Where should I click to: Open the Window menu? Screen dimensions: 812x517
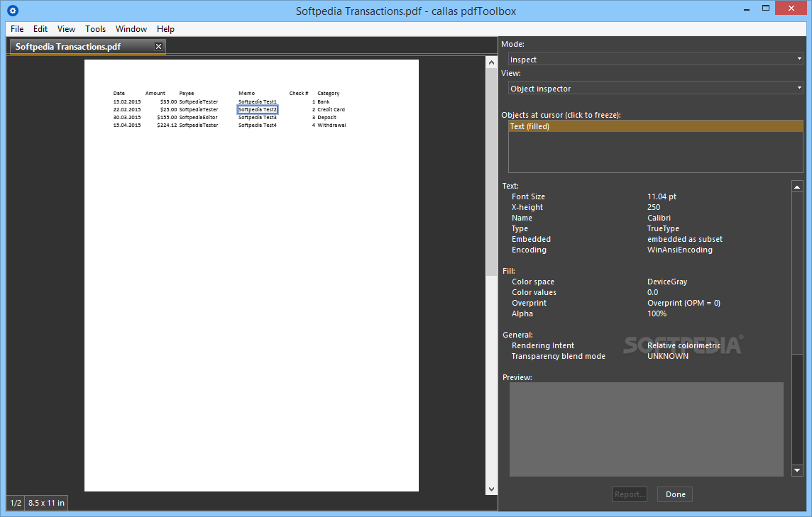pyautogui.click(x=131, y=29)
